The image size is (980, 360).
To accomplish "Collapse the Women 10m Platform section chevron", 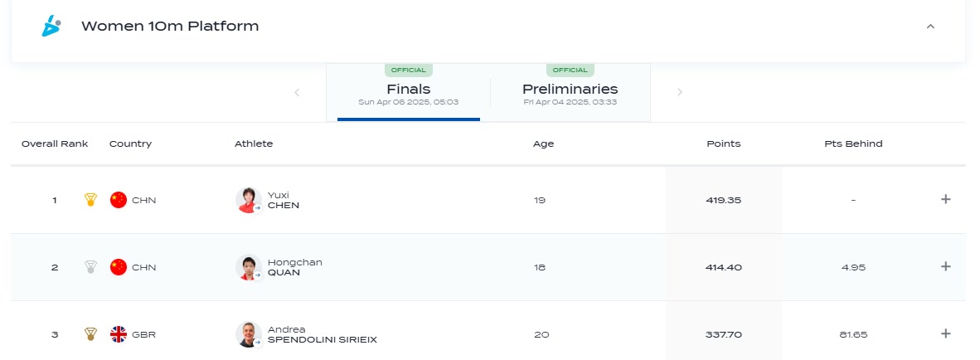I will tap(930, 27).
